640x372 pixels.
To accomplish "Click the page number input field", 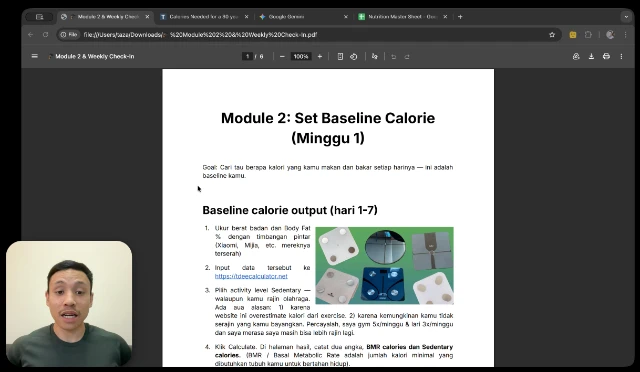I will coord(247,56).
